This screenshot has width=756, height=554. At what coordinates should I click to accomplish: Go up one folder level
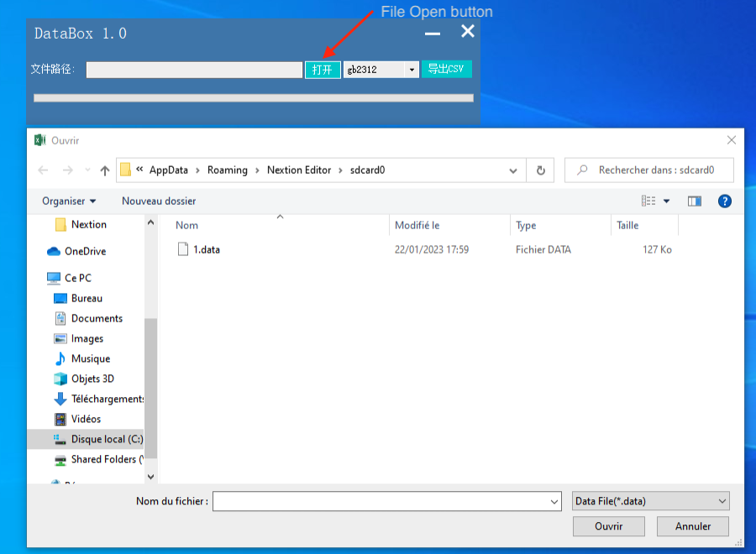pos(105,170)
